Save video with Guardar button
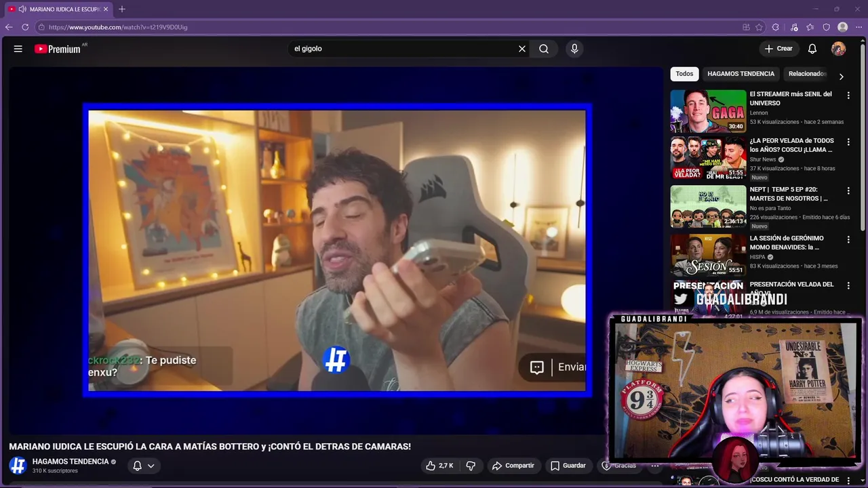 [x=568, y=466]
